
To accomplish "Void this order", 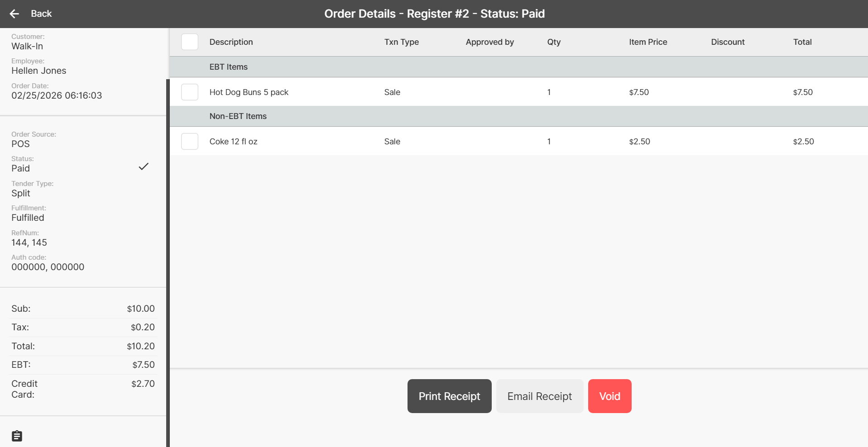I will pos(609,396).
